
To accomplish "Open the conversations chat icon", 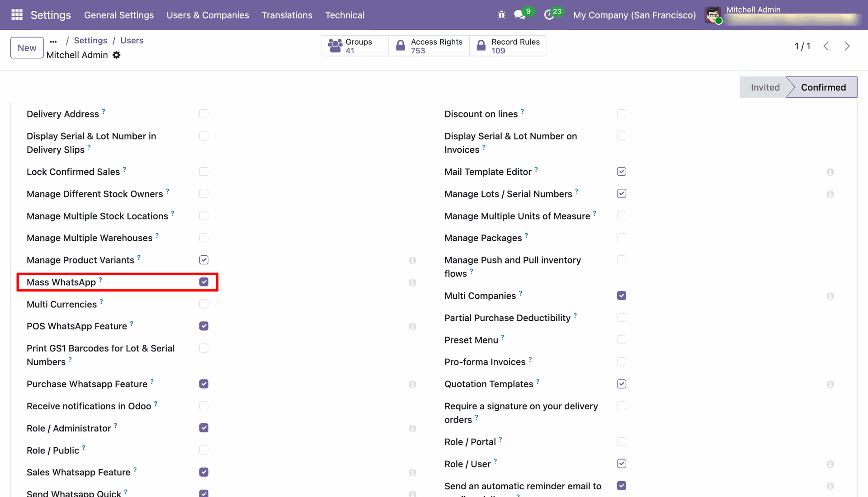I will click(x=519, y=15).
